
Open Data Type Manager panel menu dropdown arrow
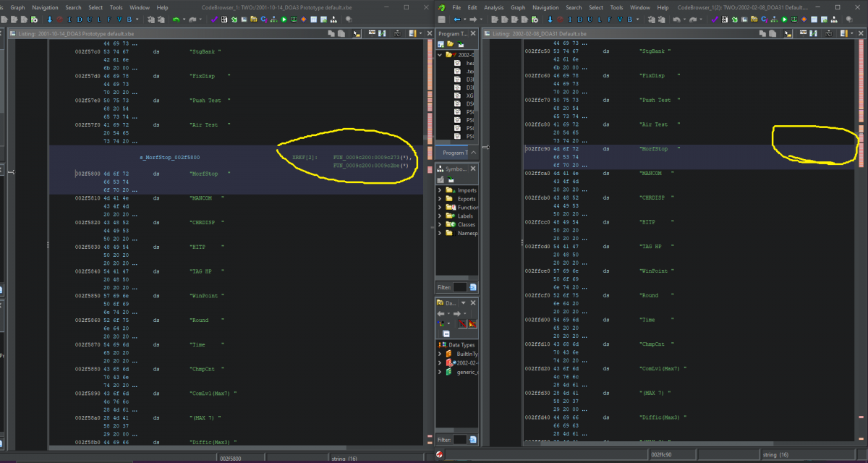(x=464, y=303)
